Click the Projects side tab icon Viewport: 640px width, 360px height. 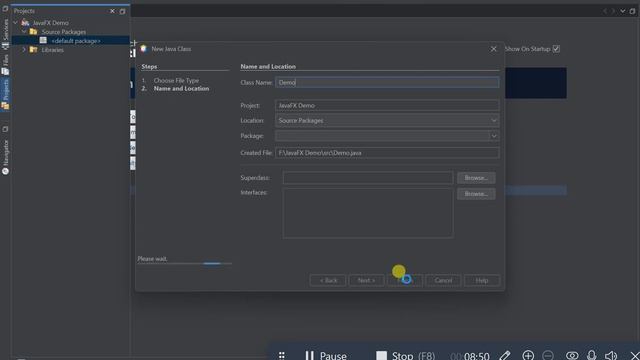(x=5, y=106)
